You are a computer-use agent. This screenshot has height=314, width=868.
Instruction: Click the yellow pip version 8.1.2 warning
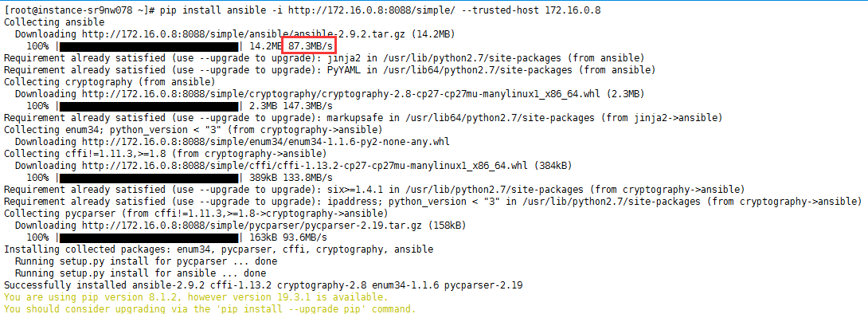click(196, 296)
